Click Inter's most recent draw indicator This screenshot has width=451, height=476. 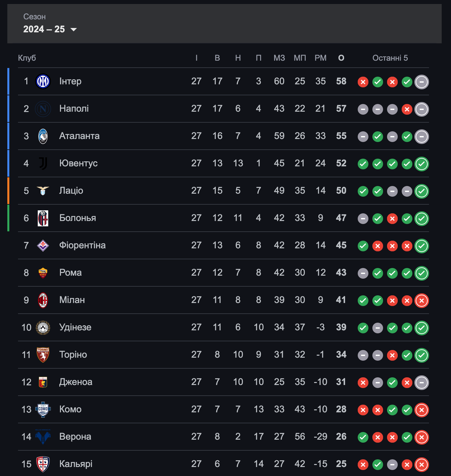(422, 82)
